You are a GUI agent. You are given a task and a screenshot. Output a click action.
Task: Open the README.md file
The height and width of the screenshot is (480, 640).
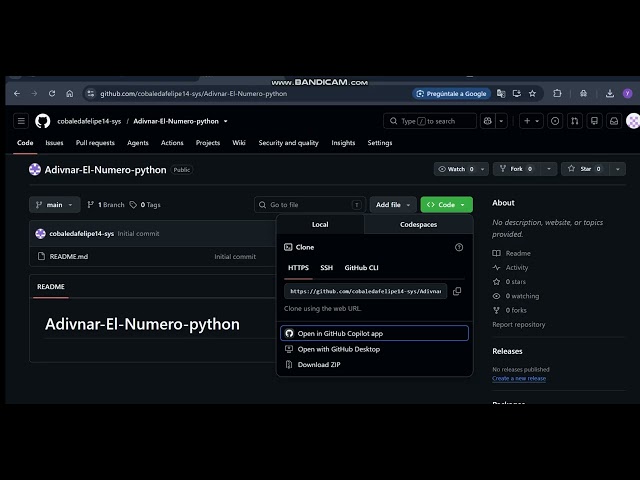pyautogui.click(x=69, y=256)
